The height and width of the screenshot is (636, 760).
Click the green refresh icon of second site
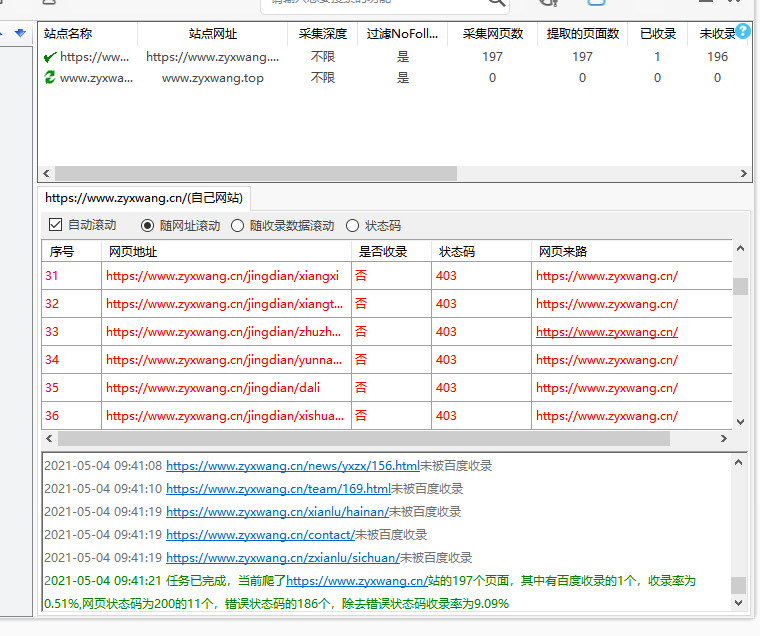[x=50, y=78]
